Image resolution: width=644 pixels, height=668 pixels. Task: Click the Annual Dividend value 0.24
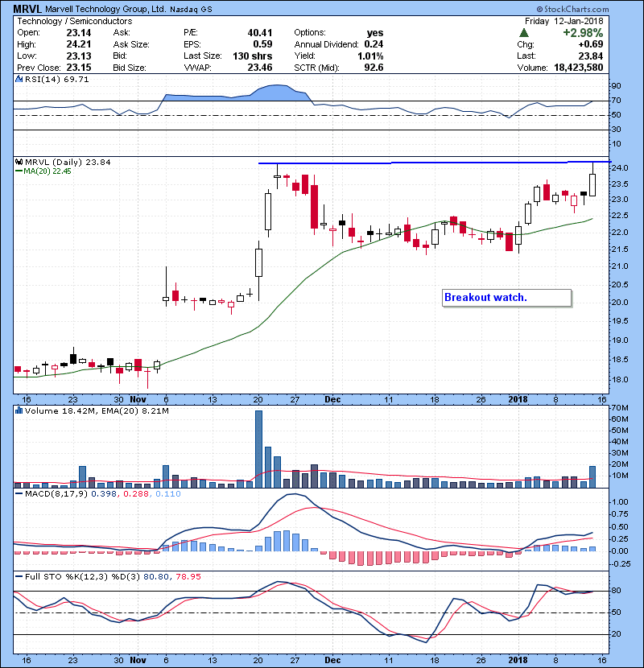click(x=374, y=44)
